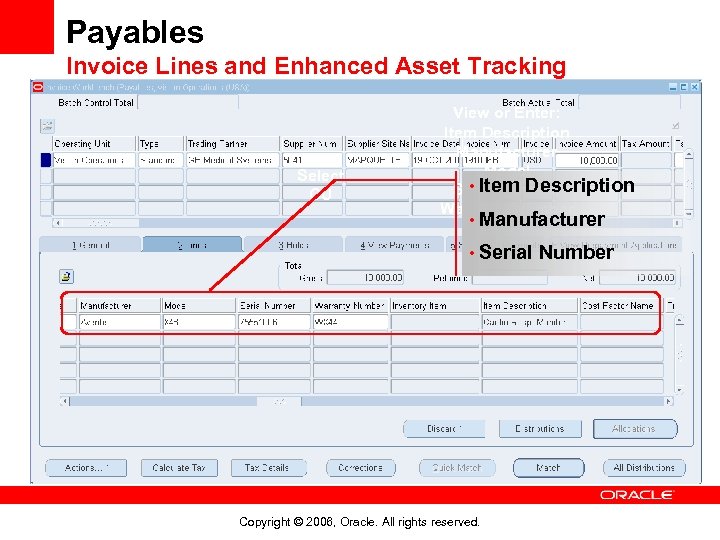
Task: Click the Gross total field
Action: coord(366,278)
